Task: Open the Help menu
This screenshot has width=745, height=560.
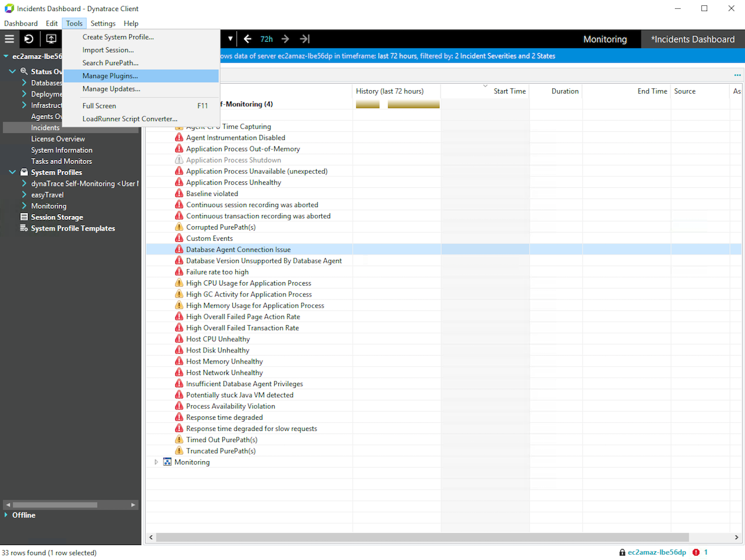Action: [131, 23]
